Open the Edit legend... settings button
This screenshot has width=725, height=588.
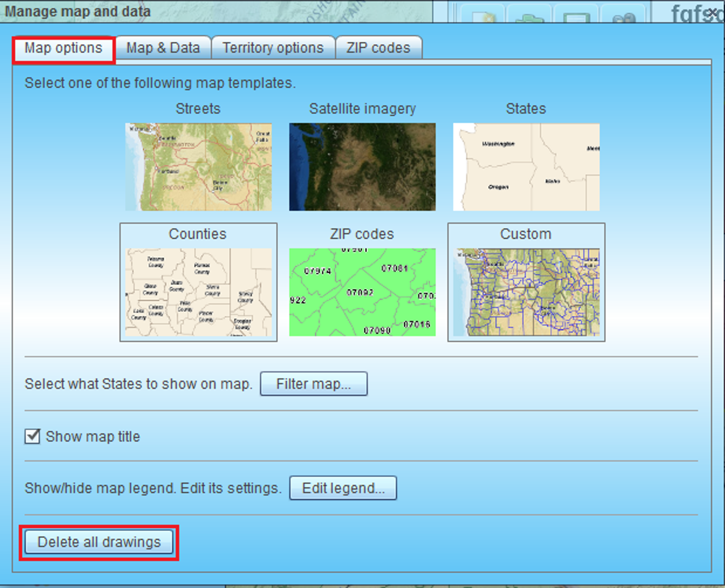tap(343, 488)
